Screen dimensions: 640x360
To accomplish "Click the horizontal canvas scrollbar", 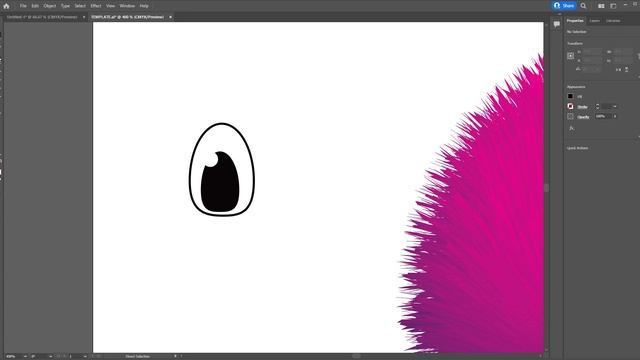I will pos(356,356).
